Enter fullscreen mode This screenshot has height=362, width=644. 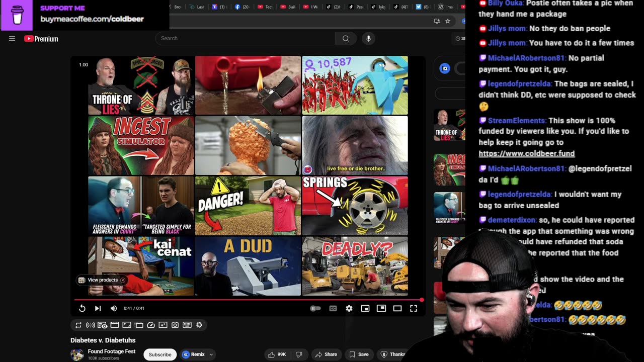click(x=414, y=308)
